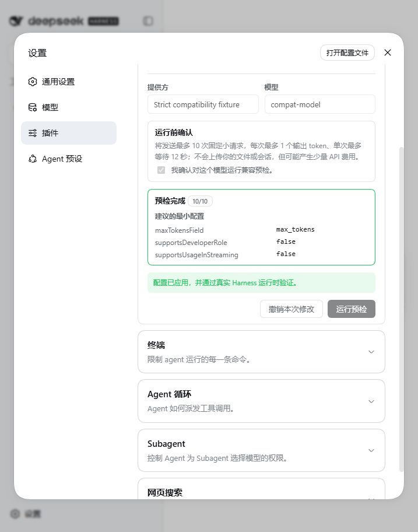
Task: Open the 通用设置 tab
Action: (x=69, y=82)
